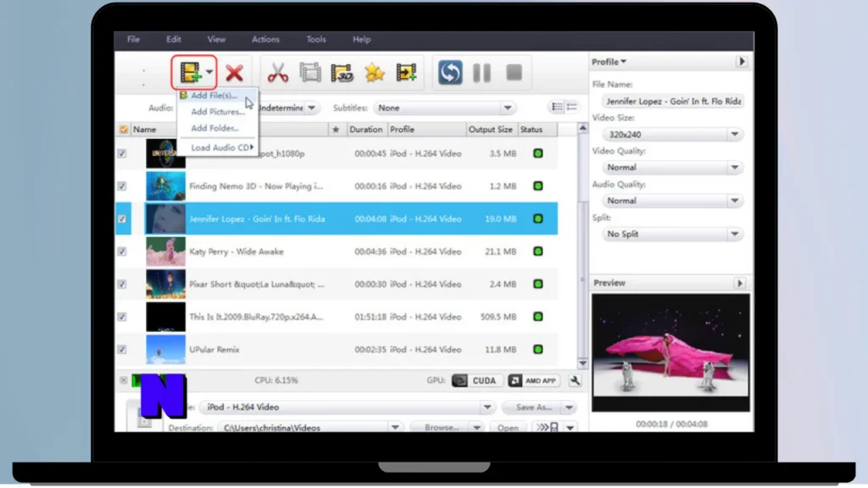Open the Audio Quality Normal dropdown
Screen dimensions: 868x488
click(x=672, y=201)
